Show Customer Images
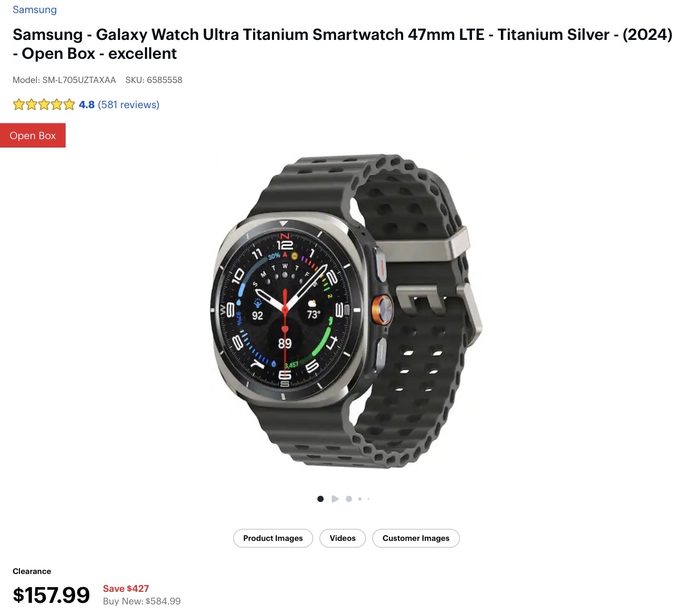Screen dimensions: 693x616 click(416, 538)
